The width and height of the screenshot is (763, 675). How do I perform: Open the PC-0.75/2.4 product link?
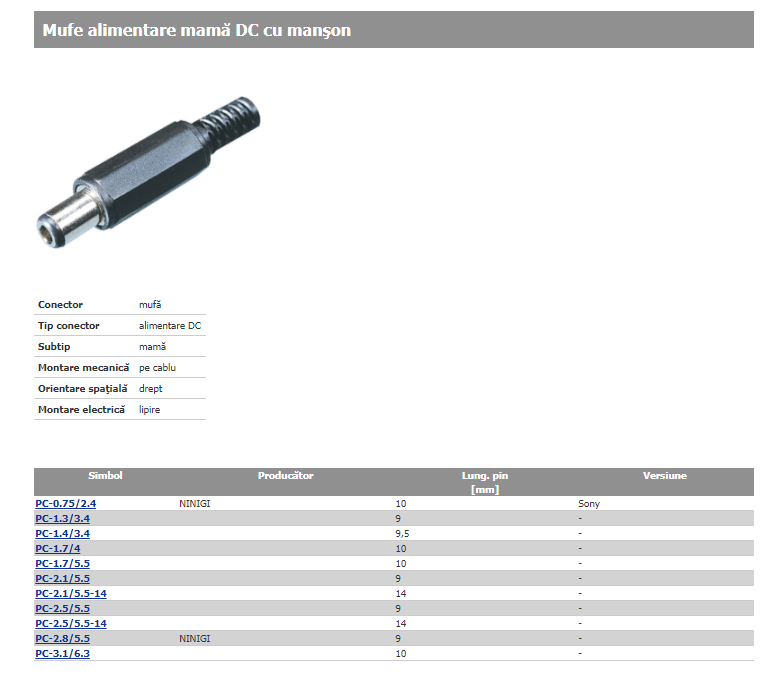[x=65, y=503]
